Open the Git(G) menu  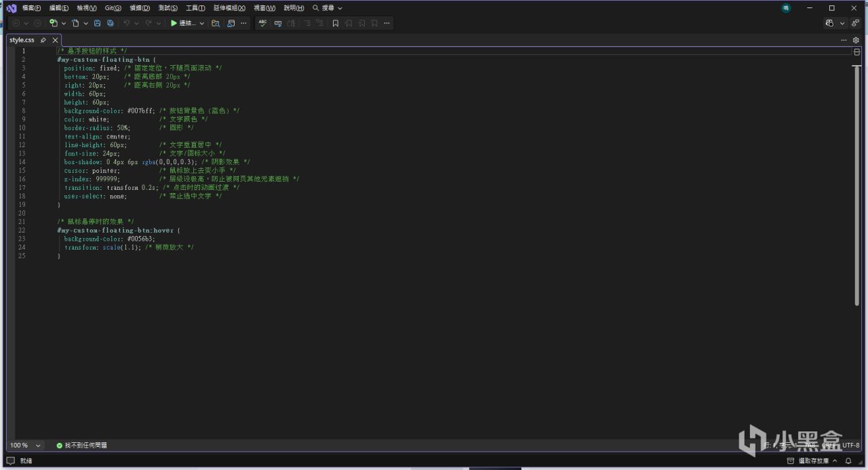113,8
